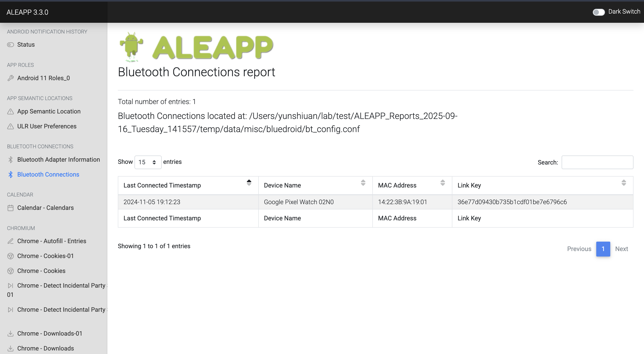Click the Previous pagination button

tap(579, 249)
